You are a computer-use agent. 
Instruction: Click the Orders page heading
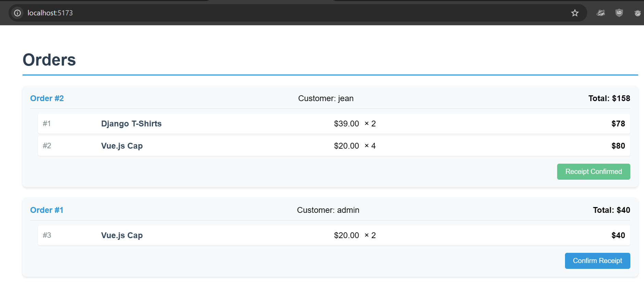(49, 60)
